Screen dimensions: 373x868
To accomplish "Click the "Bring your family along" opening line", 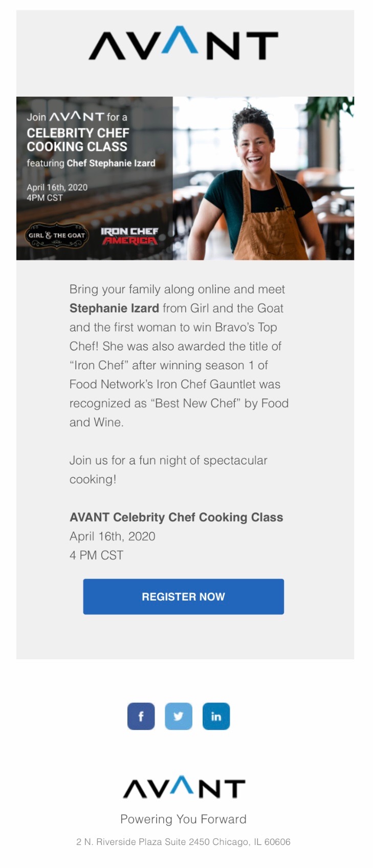I will coord(177,290).
